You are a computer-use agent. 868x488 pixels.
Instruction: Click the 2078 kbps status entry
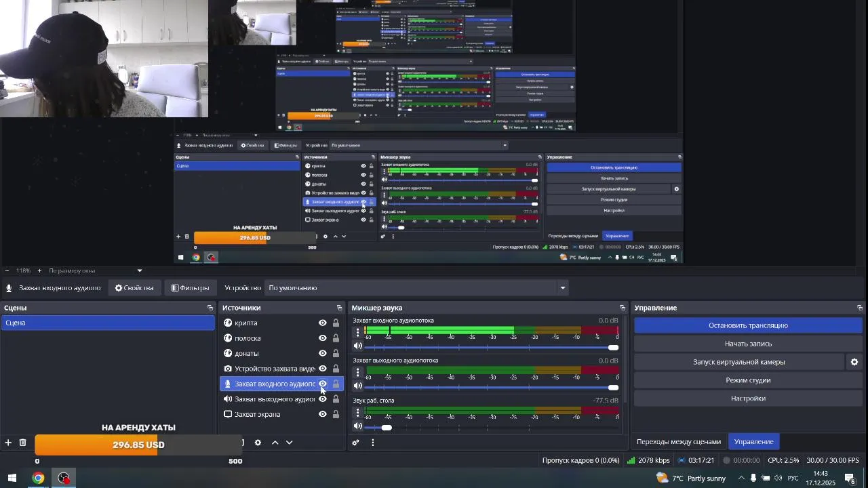click(x=648, y=461)
